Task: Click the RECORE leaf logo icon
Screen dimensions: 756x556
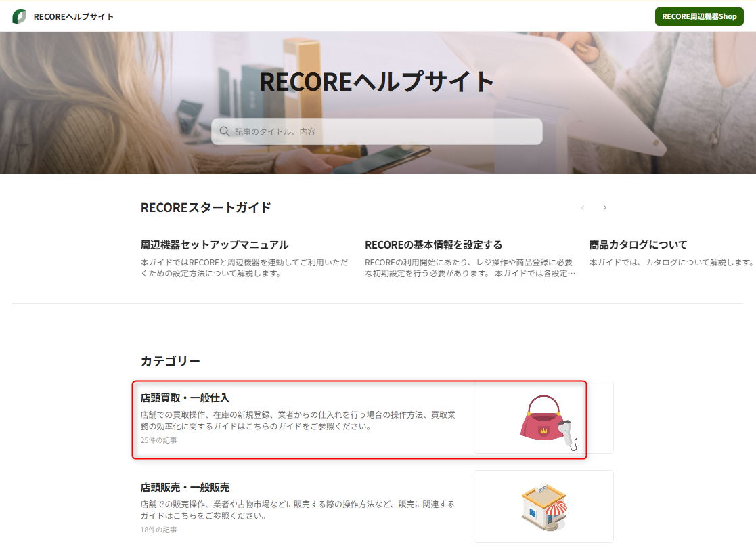Action: point(19,16)
